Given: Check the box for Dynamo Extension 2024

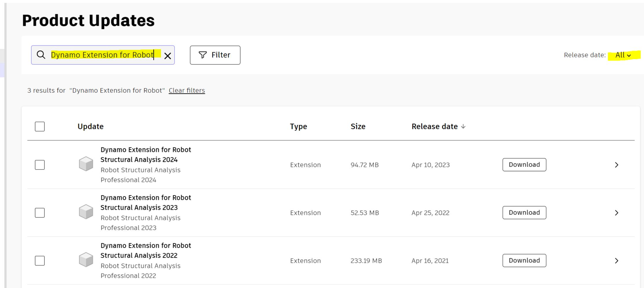Looking at the screenshot, I should [x=40, y=165].
